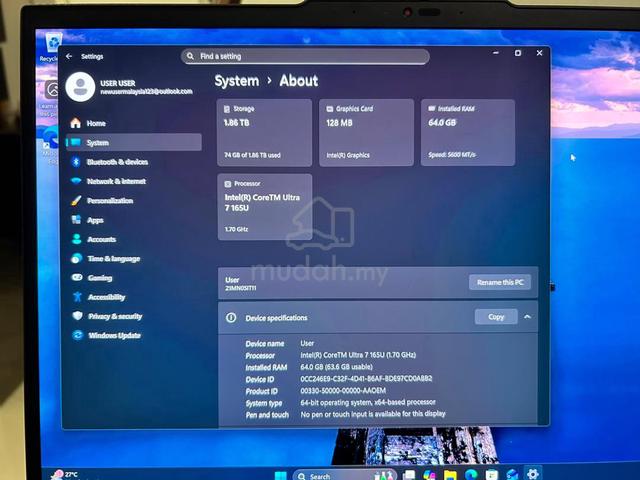640x480 pixels.
Task: Click the Bluetooth icon in sidebar
Action: coord(76,162)
